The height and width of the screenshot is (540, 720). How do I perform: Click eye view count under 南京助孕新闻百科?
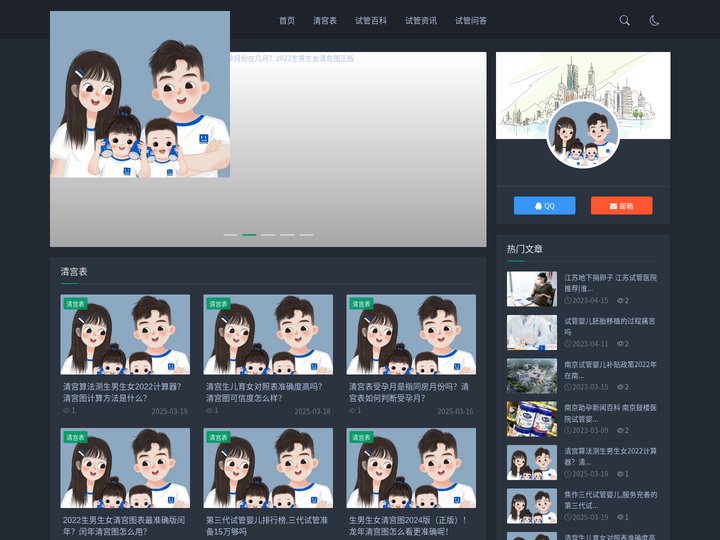coord(623,430)
